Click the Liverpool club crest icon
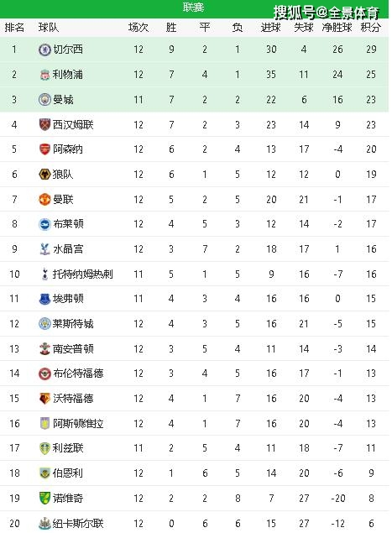The image size is (392, 533). point(44,75)
